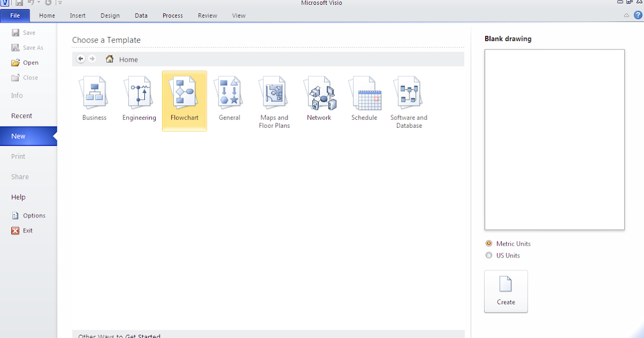Click the forward arrow in template navigation
This screenshot has height=338, width=644.
(x=92, y=59)
